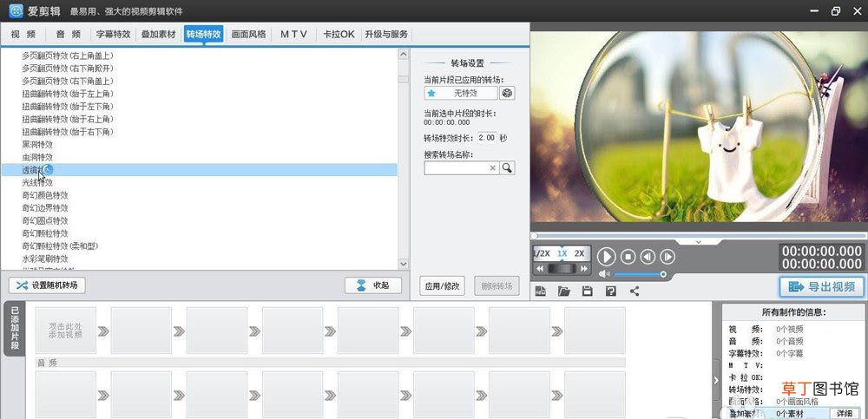Save project with the floppy disk icon

click(x=588, y=291)
